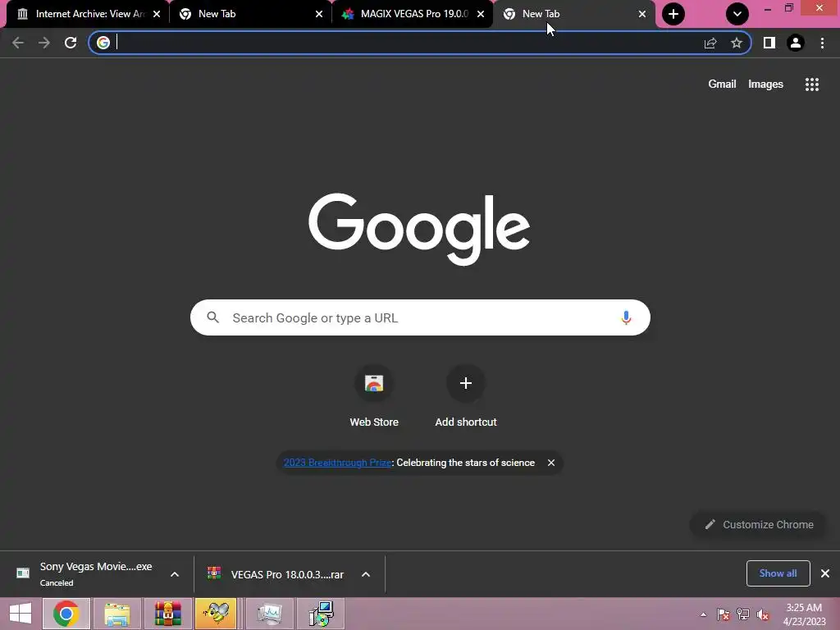Image resolution: width=840 pixels, height=630 pixels.
Task: Close the downloads bar
Action: (x=825, y=573)
